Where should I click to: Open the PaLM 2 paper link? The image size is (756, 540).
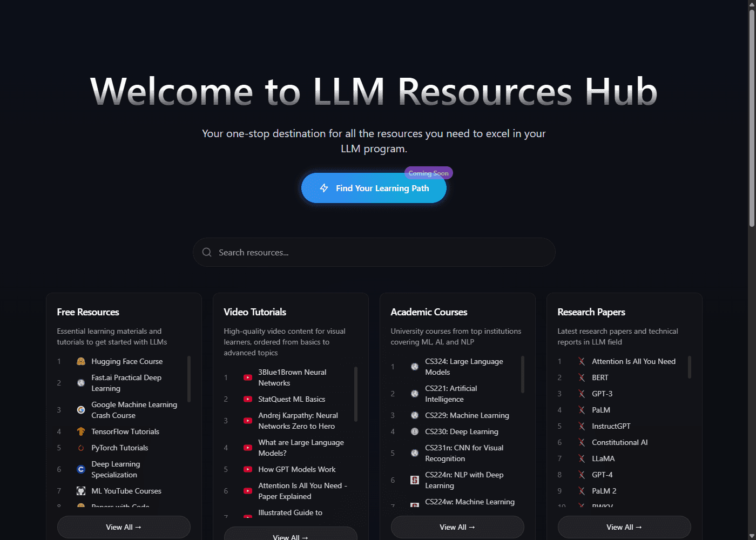604,491
